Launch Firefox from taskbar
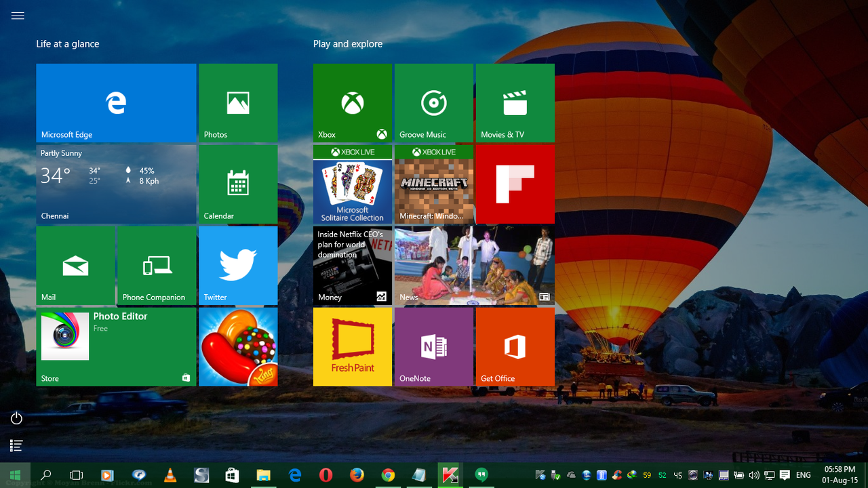The width and height of the screenshot is (868, 488). point(357,476)
